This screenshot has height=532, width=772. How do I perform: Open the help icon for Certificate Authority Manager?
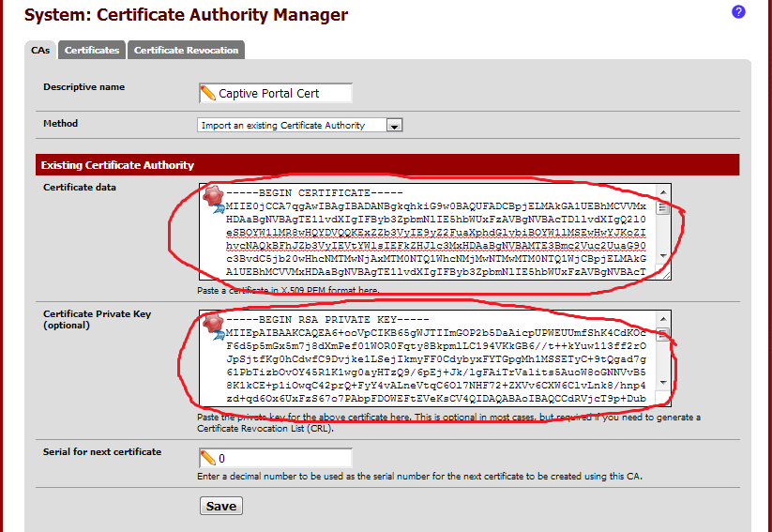738,12
